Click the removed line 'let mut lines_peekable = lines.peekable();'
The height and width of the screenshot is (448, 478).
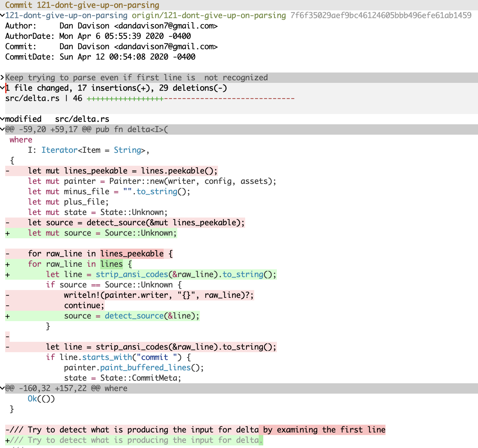tap(112, 171)
